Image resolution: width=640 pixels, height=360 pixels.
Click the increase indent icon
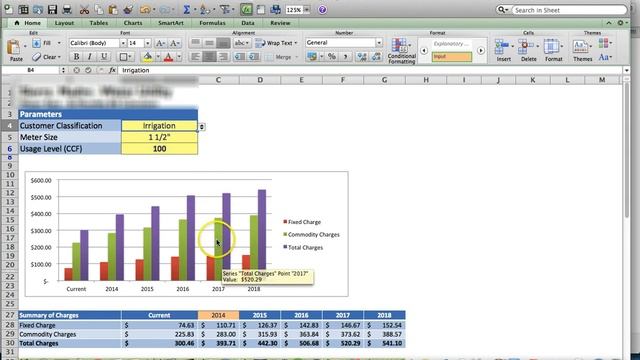click(253, 57)
